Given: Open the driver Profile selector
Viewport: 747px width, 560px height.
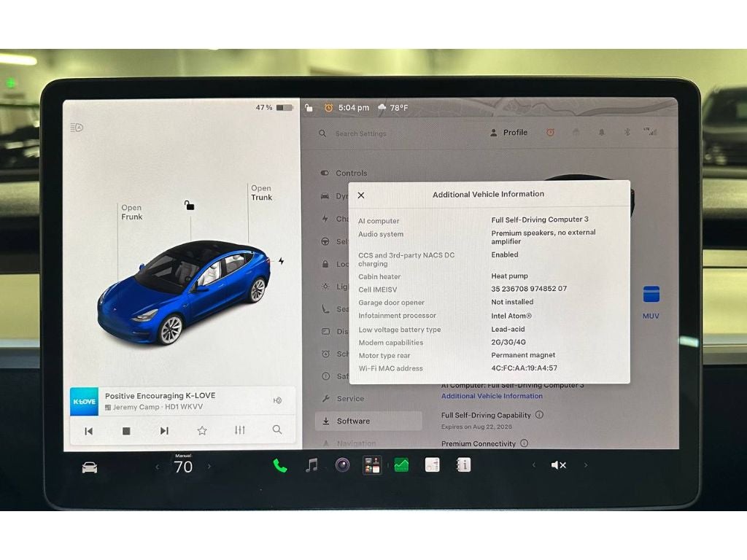Looking at the screenshot, I should [x=508, y=133].
